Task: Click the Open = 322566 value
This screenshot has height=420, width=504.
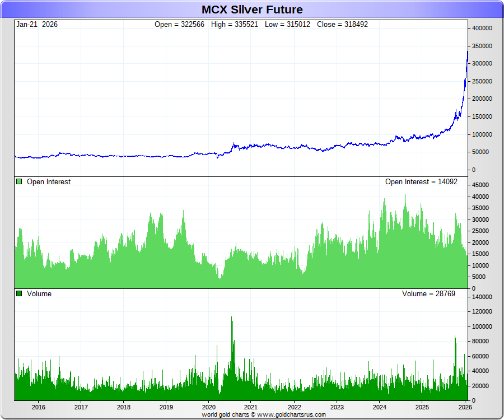Action: 179,25
